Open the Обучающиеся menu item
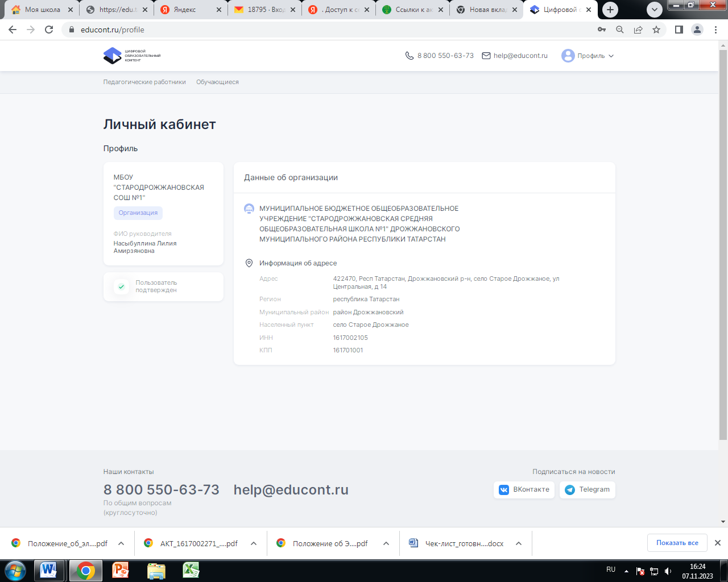 (217, 82)
